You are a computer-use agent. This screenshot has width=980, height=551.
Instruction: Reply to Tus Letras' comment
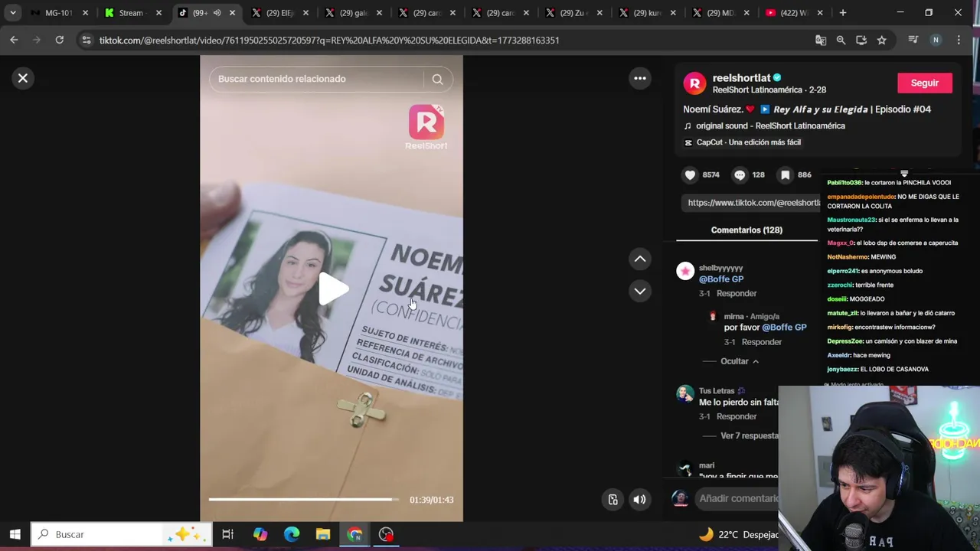[x=737, y=416]
